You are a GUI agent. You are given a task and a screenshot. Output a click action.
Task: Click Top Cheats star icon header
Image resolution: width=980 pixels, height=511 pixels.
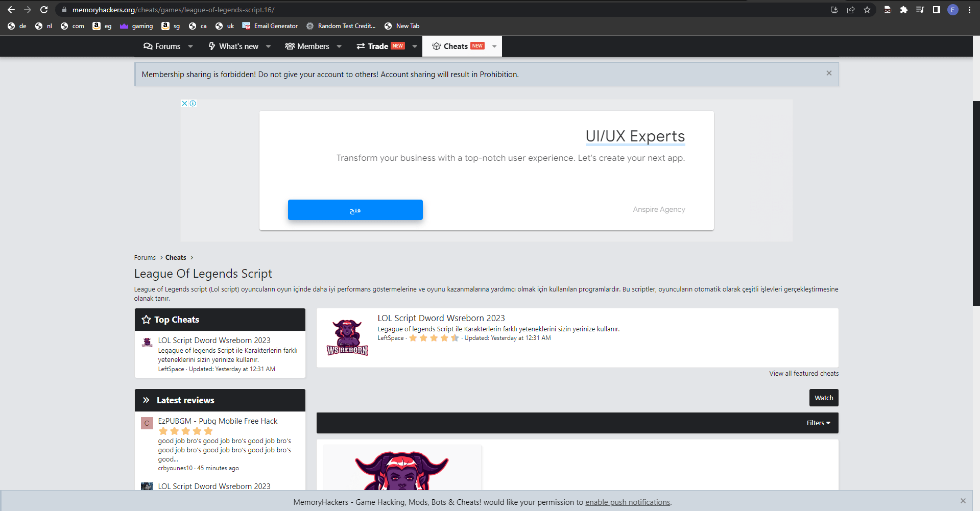point(146,320)
